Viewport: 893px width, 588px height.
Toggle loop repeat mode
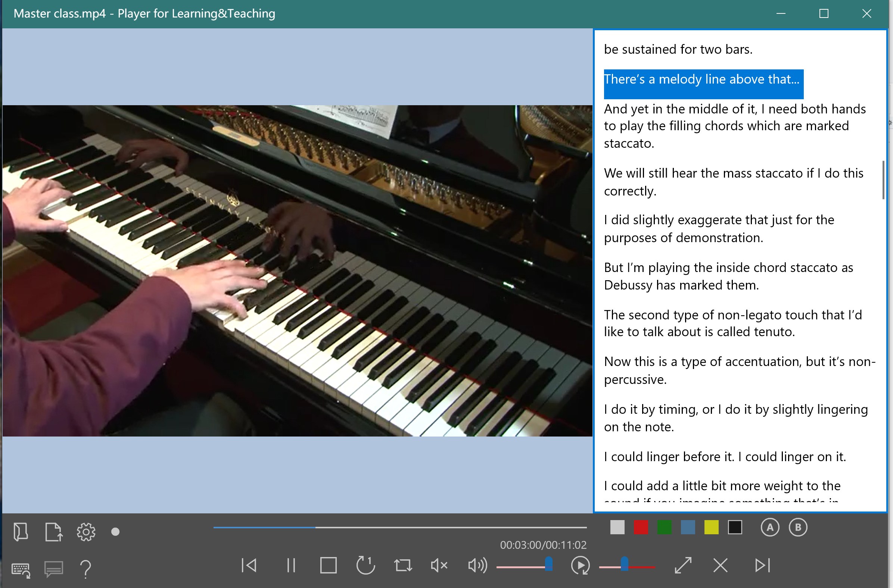point(403,565)
